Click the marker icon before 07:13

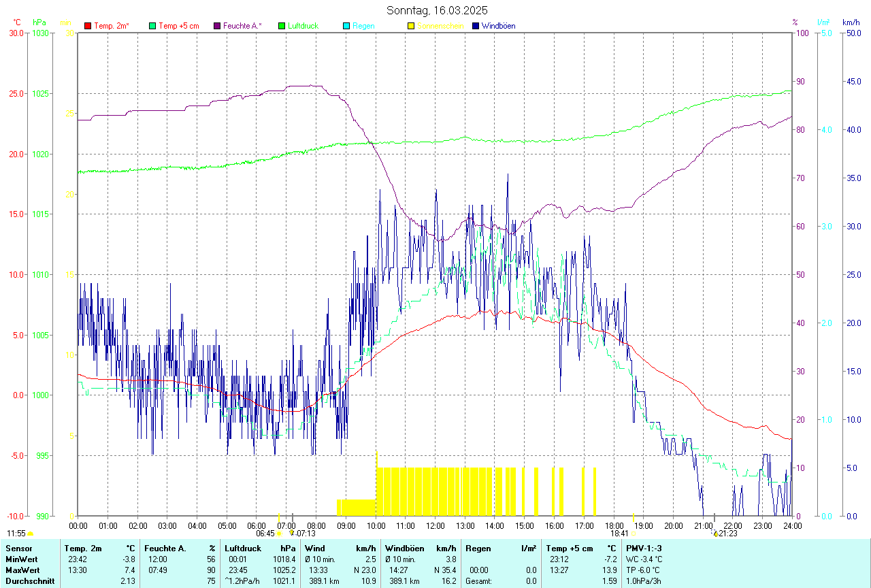tap(292, 533)
